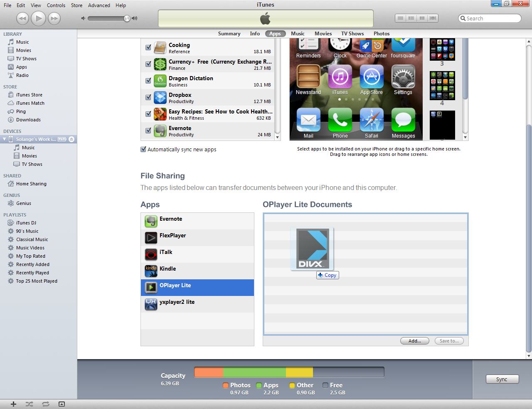This screenshot has width=532, height=409.
Task: Switch to the Info tab
Action: (x=255, y=34)
